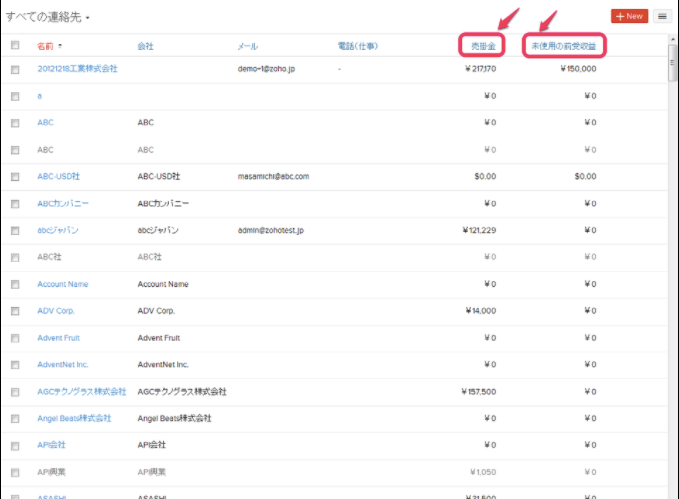This screenshot has width=679, height=499.
Task: Click the AdventNet Inc. contact name
Action: pos(63,365)
